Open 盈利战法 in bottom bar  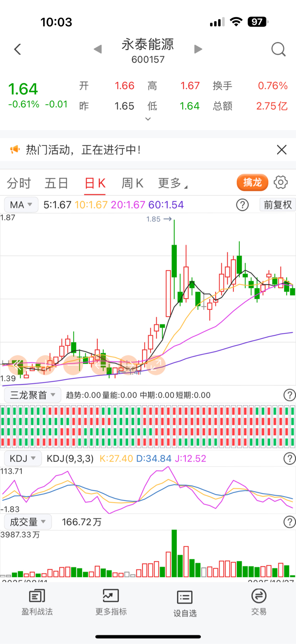(x=37, y=603)
